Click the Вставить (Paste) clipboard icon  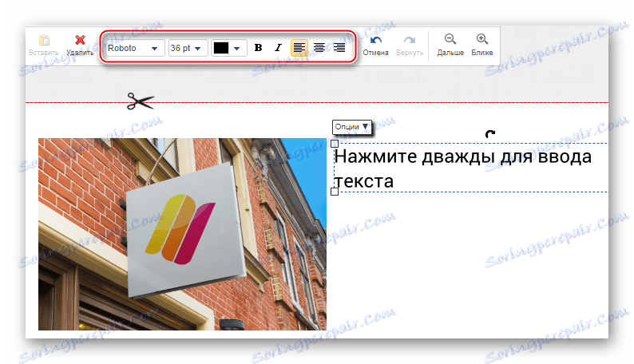point(44,40)
